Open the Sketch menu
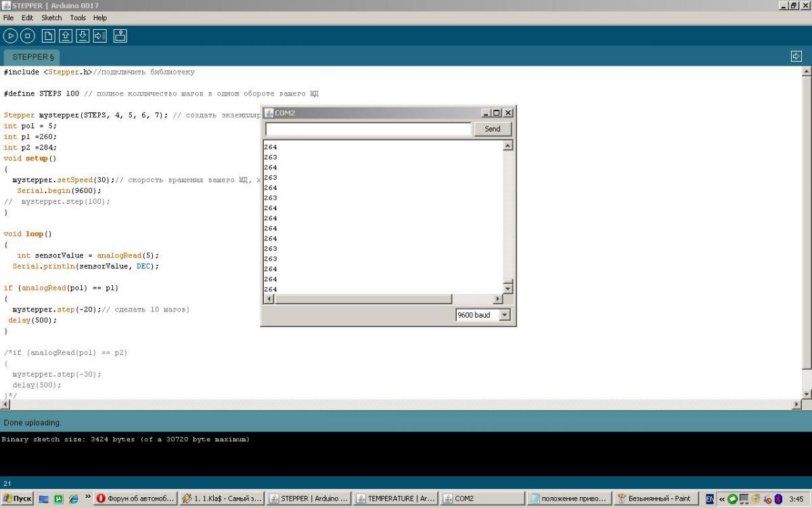 pos(51,18)
